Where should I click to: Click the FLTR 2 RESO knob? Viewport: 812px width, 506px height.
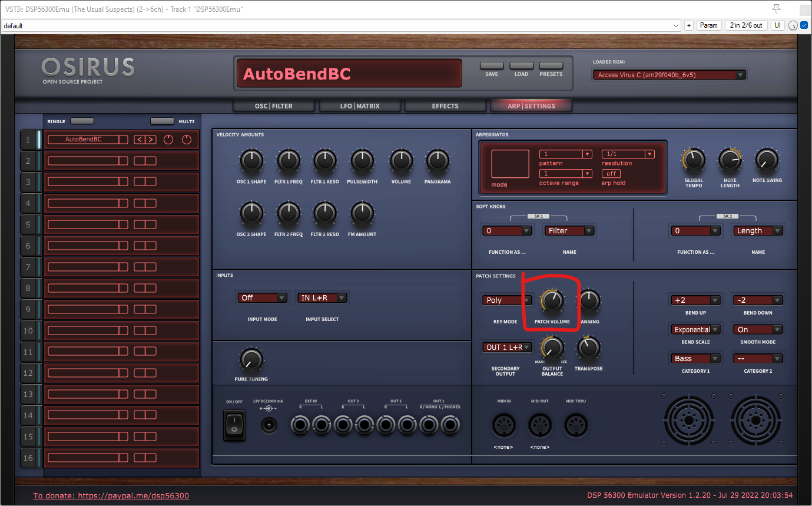pos(325,213)
